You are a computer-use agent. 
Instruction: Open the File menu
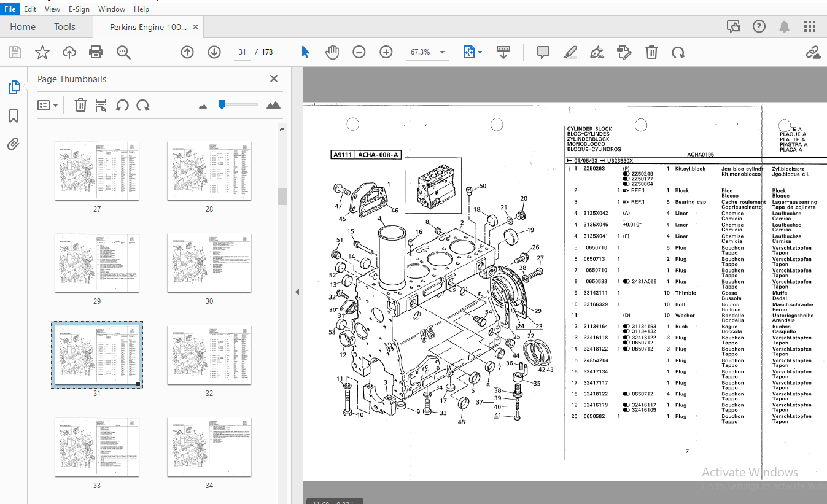point(10,9)
